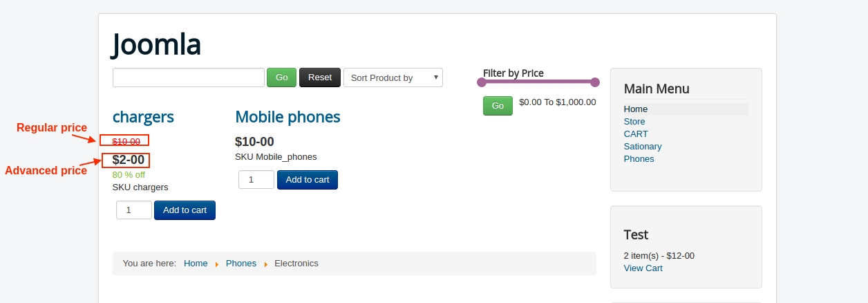Screen dimensions: 868x303
Task: Open Phones in Main Menu
Action: click(639, 159)
